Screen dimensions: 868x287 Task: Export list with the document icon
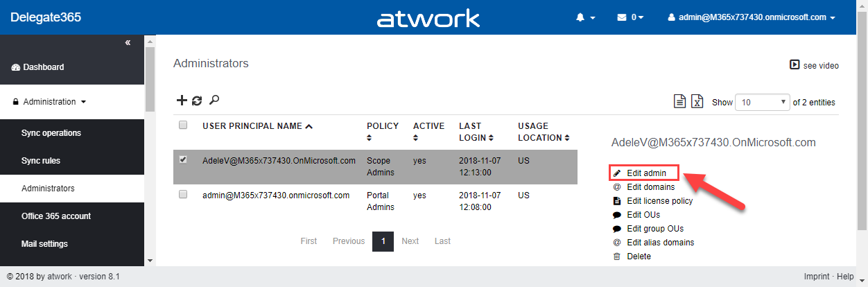(681, 102)
